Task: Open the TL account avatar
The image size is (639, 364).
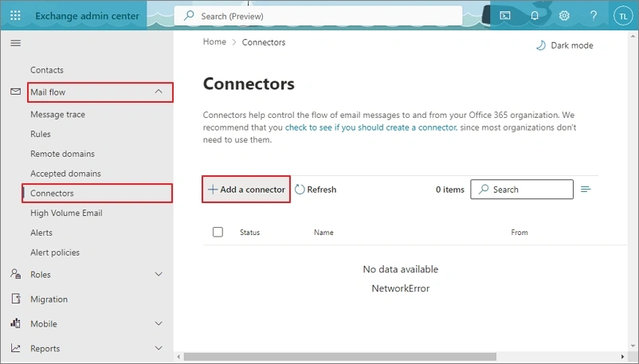Action: pyautogui.click(x=623, y=16)
